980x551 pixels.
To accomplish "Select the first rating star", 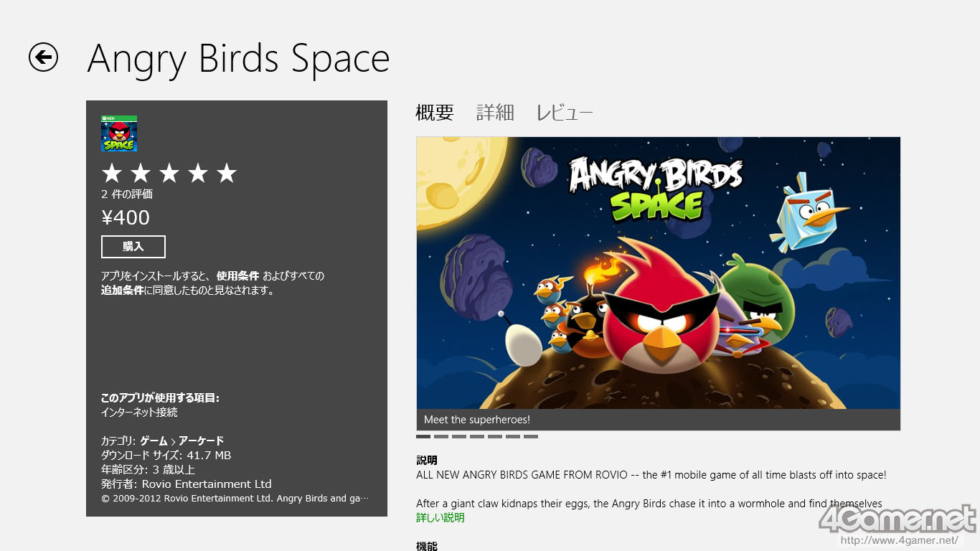I will pyautogui.click(x=112, y=173).
